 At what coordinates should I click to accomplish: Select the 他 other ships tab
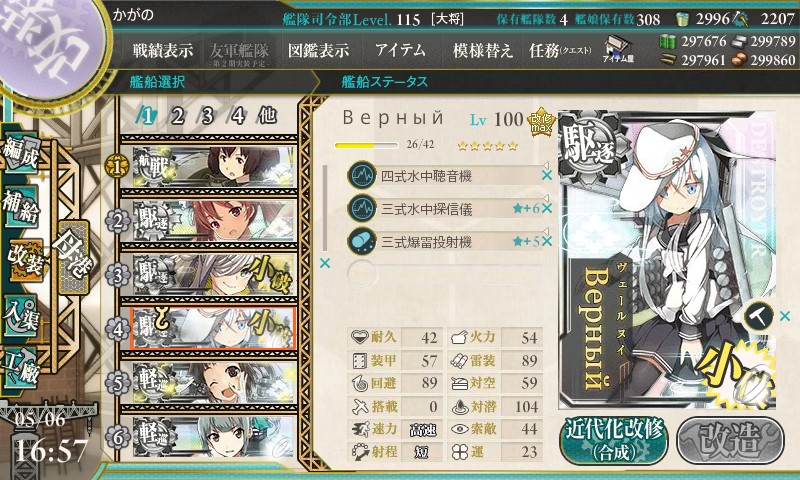267,116
